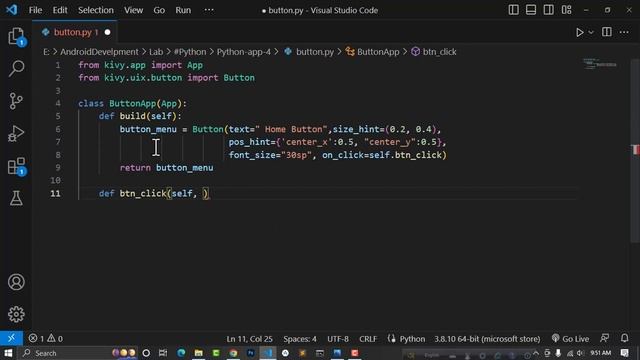Click the editor minimap

coord(601,64)
